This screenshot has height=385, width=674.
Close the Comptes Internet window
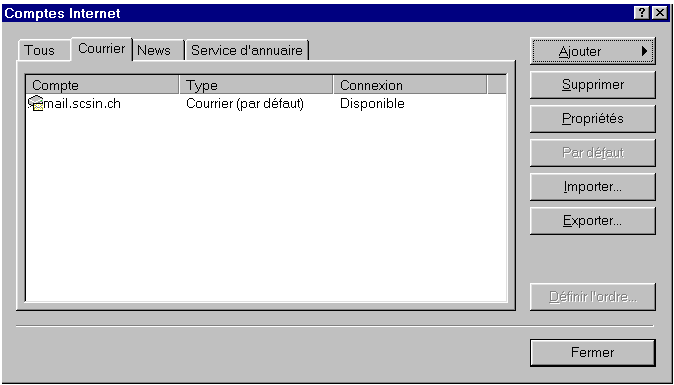tap(659, 13)
